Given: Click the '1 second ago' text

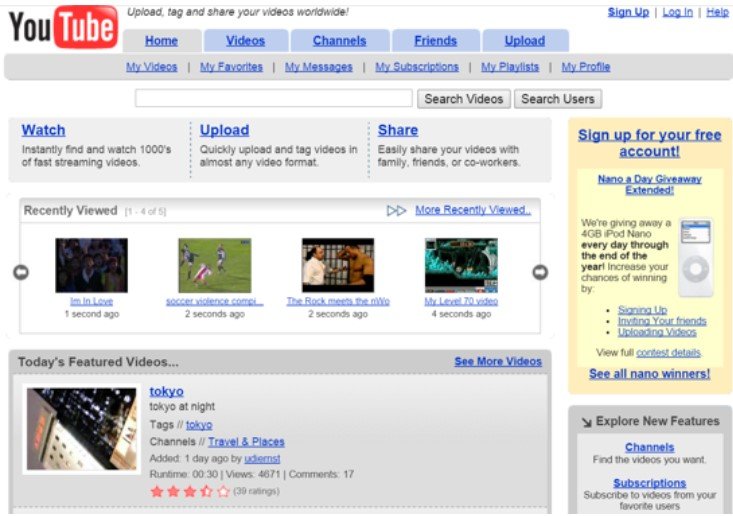Looking at the screenshot, I should (92, 314).
